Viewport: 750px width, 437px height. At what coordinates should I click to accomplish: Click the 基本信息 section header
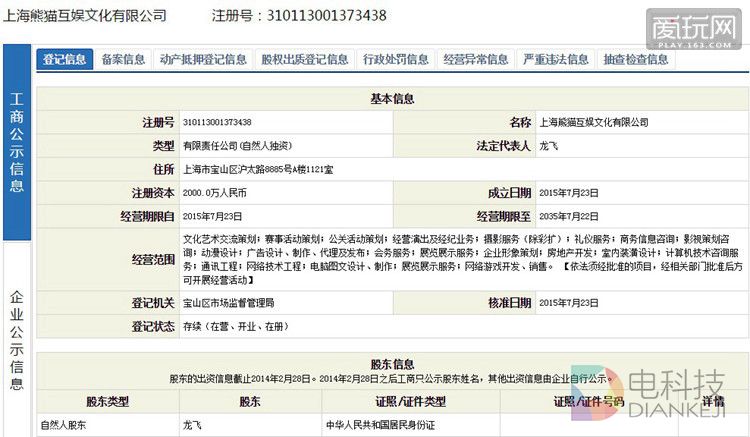click(x=391, y=99)
